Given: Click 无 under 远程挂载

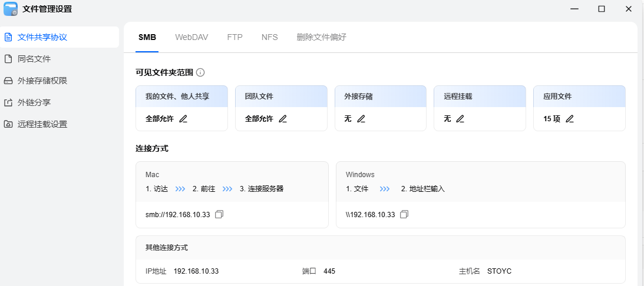Looking at the screenshot, I should [448, 119].
